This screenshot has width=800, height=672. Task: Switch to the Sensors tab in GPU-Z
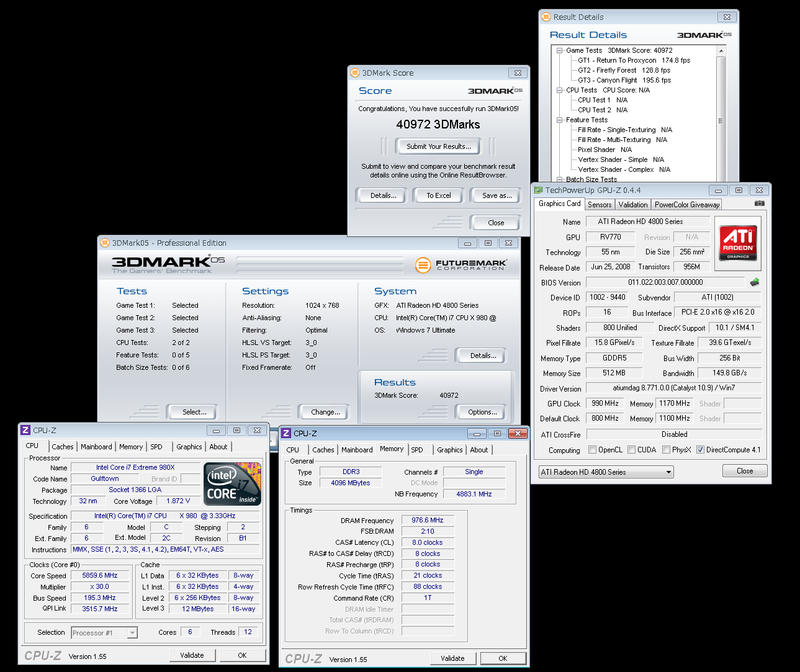click(600, 205)
